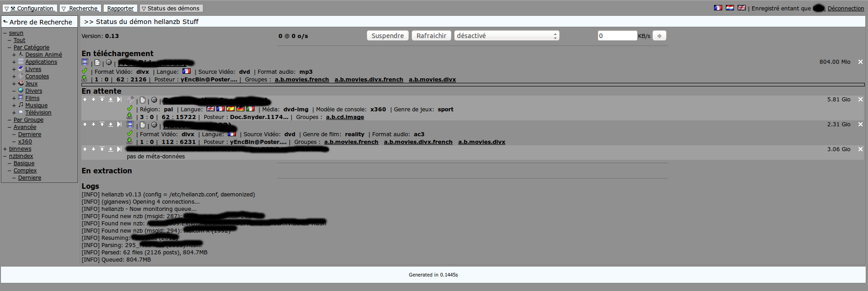
Task: Open document icon of the 804.00 Mio download
Action: coord(97,62)
